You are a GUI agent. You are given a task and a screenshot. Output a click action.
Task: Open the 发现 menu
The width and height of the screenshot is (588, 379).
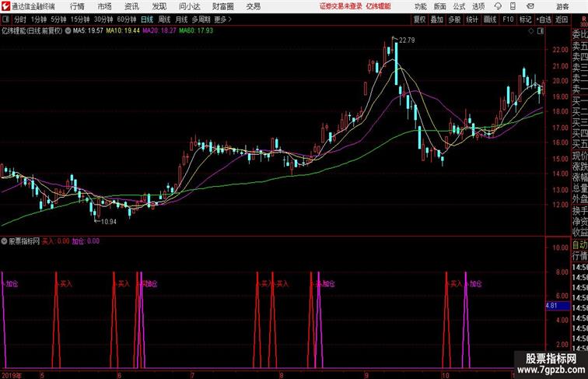159,6
